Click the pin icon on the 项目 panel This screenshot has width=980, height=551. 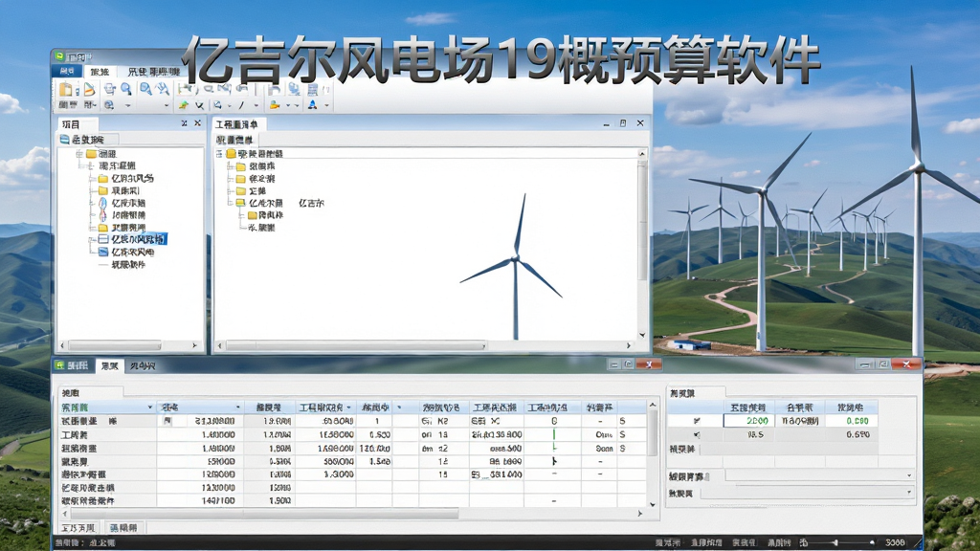pos(185,123)
